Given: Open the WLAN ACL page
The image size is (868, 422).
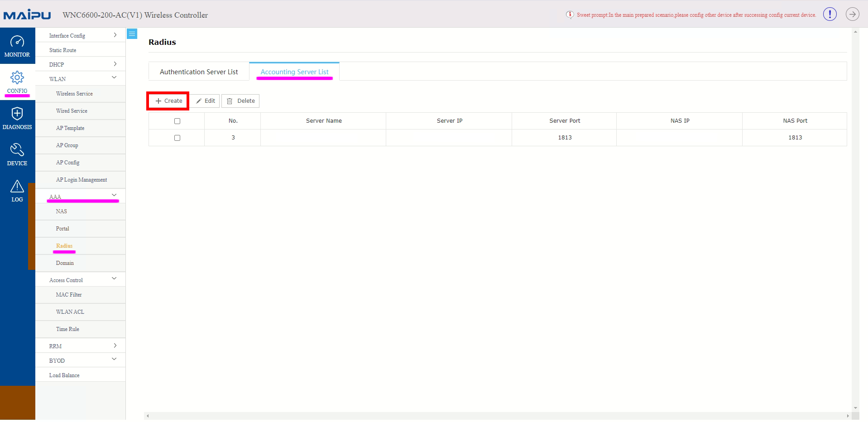Looking at the screenshot, I should click(81, 312).
